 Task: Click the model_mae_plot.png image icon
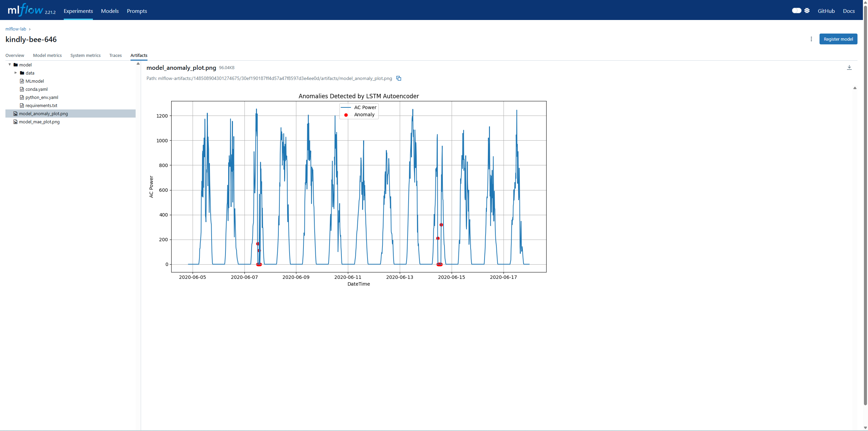[x=15, y=122]
